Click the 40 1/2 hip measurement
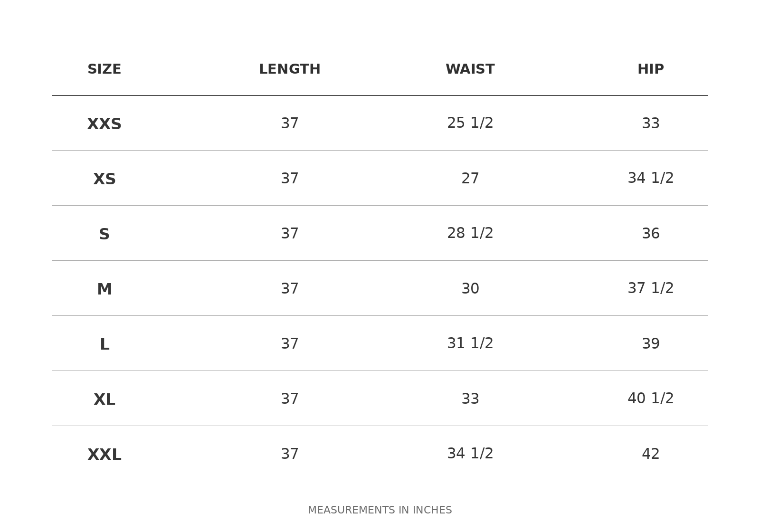Viewport: 760px width, 532px height. tap(651, 399)
